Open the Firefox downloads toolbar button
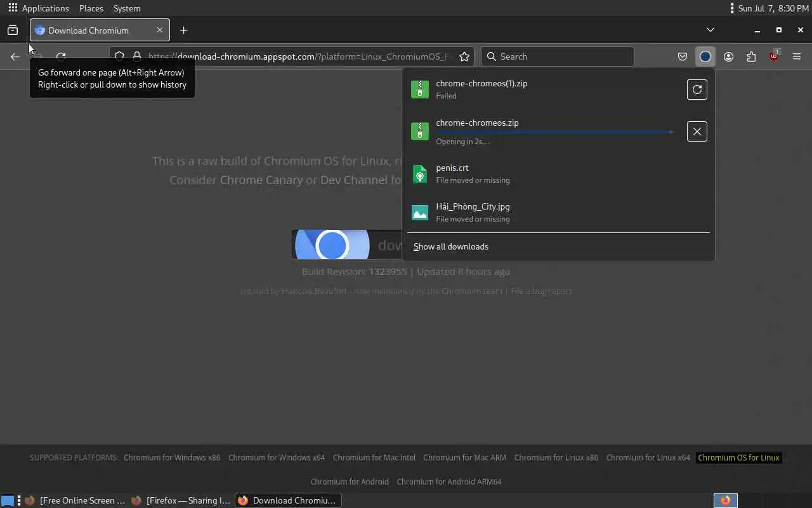 pyautogui.click(x=705, y=57)
